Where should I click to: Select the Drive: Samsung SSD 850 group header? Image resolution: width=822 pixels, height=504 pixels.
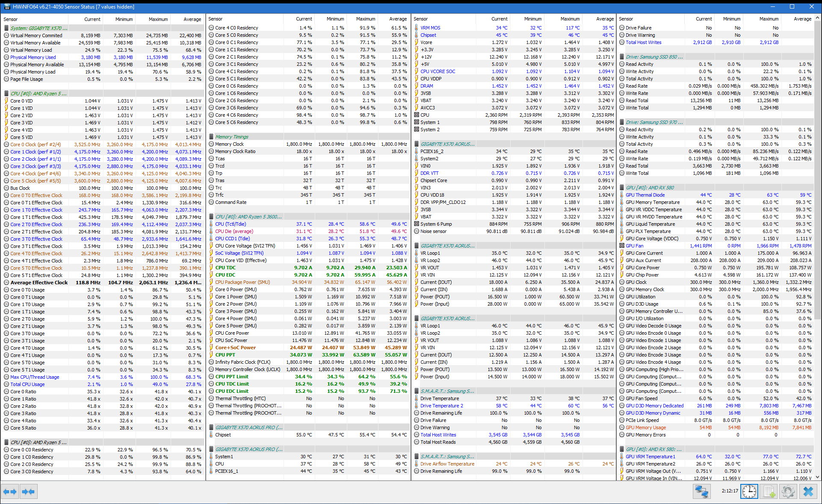[716, 57]
